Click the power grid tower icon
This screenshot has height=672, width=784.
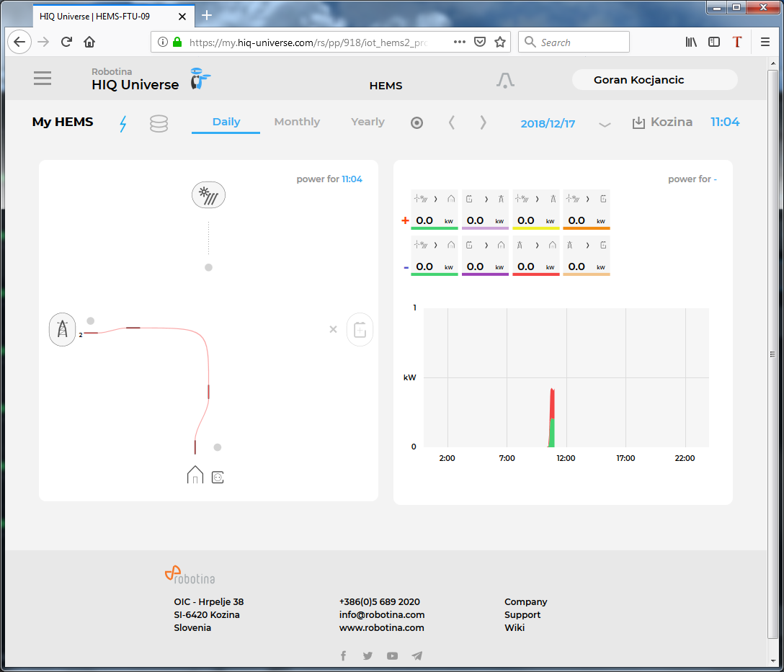coord(62,330)
